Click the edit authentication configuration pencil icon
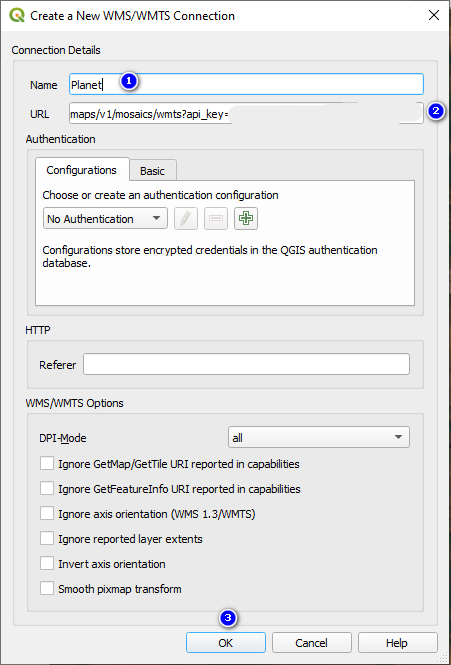 tap(186, 219)
